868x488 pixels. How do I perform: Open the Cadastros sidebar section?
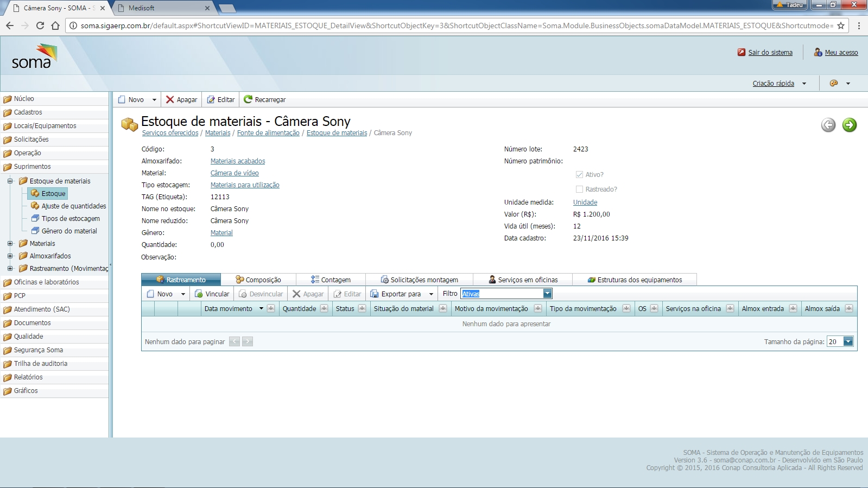[x=54, y=112]
